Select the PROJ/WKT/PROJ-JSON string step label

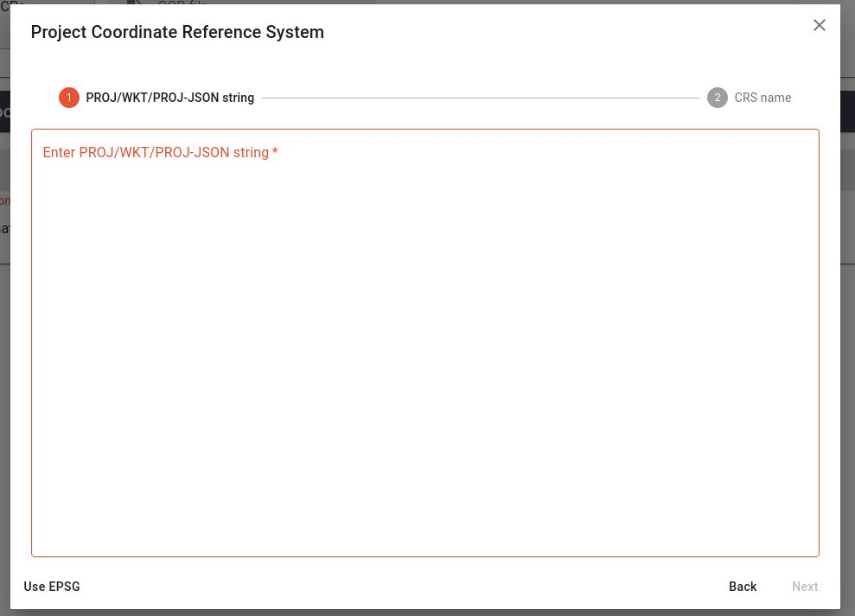point(169,98)
